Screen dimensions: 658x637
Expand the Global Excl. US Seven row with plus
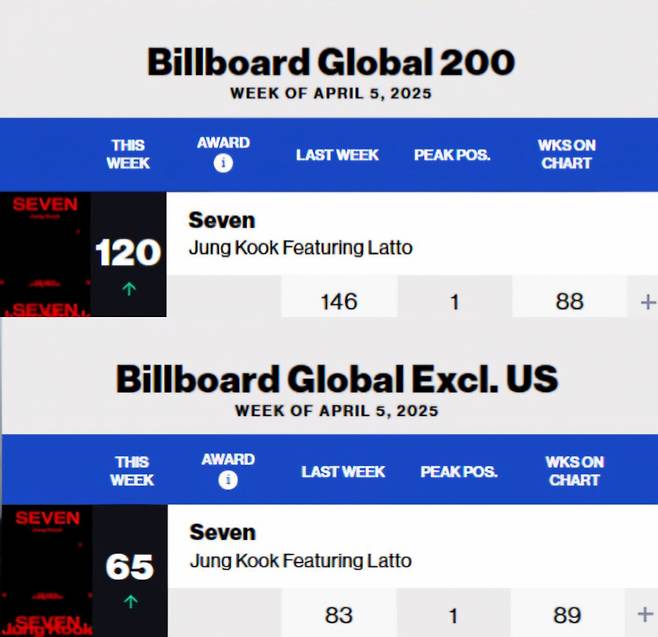click(x=647, y=614)
